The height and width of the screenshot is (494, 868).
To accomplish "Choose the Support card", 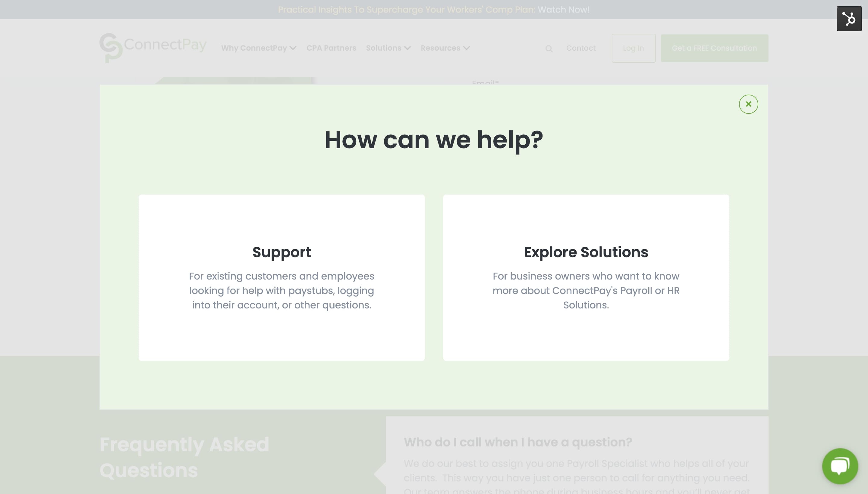I will pyautogui.click(x=281, y=277).
